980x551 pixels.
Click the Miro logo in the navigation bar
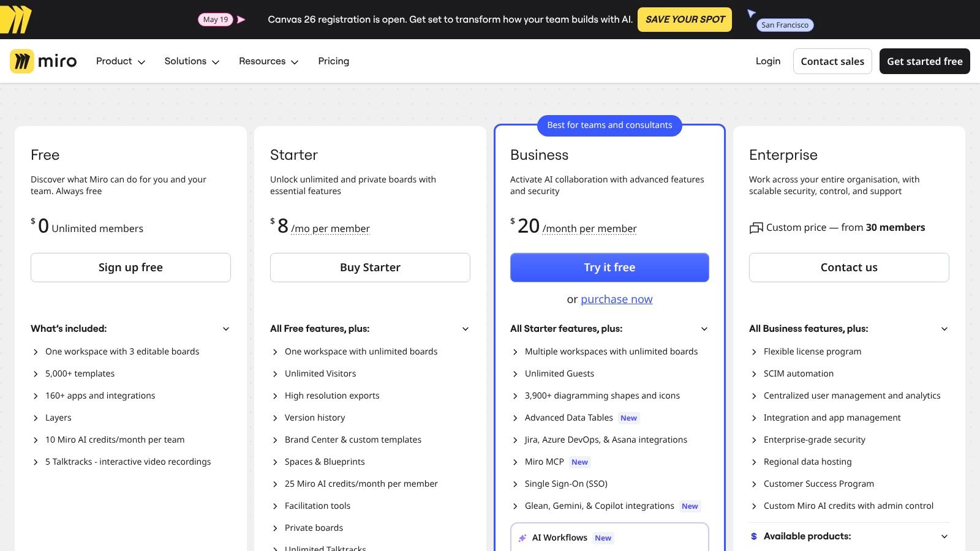pyautogui.click(x=43, y=61)
